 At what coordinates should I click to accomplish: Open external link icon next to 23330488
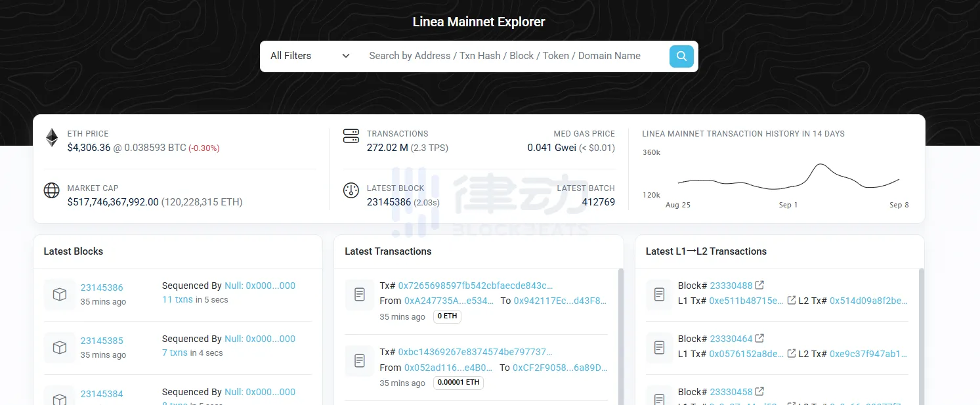pos(759,285)
